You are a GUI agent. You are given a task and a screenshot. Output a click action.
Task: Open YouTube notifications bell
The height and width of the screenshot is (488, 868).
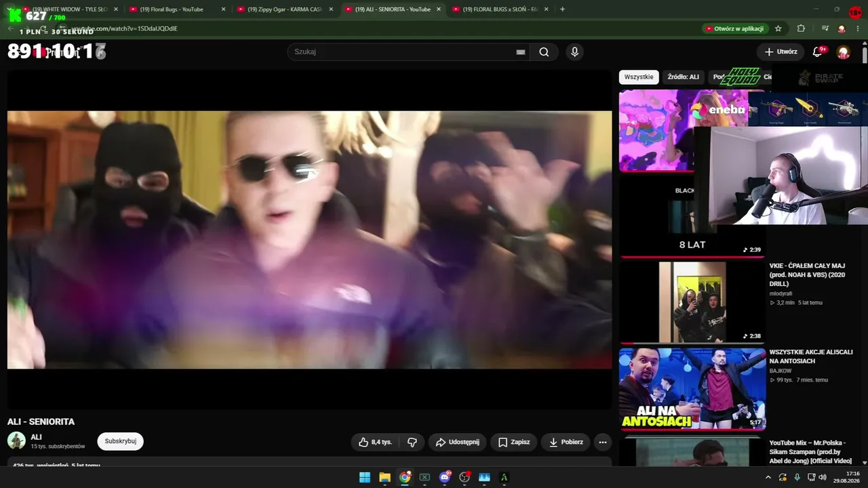pyautogui.click(x=818, y=52)
